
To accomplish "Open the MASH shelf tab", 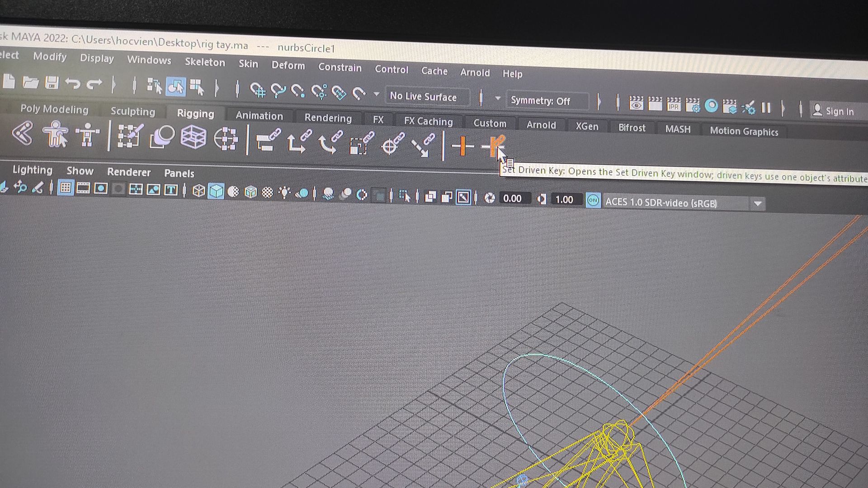I will [x=677, y=129].
